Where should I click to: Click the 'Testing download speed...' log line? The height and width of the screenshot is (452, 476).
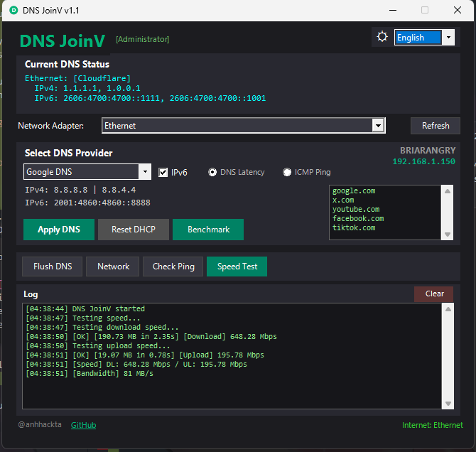click(102, 327)
